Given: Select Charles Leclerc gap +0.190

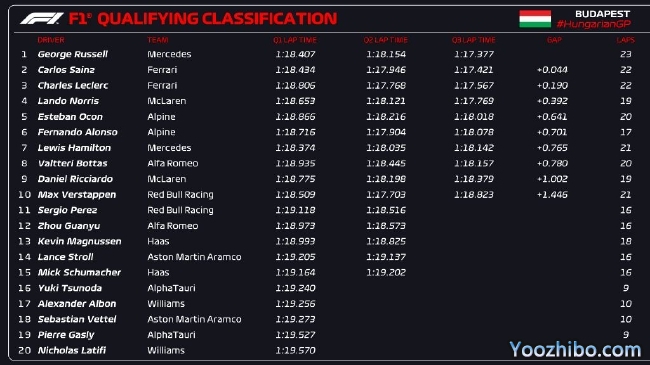Looking at the screenshot, I should pyautogui.click(x=552, y=85).
